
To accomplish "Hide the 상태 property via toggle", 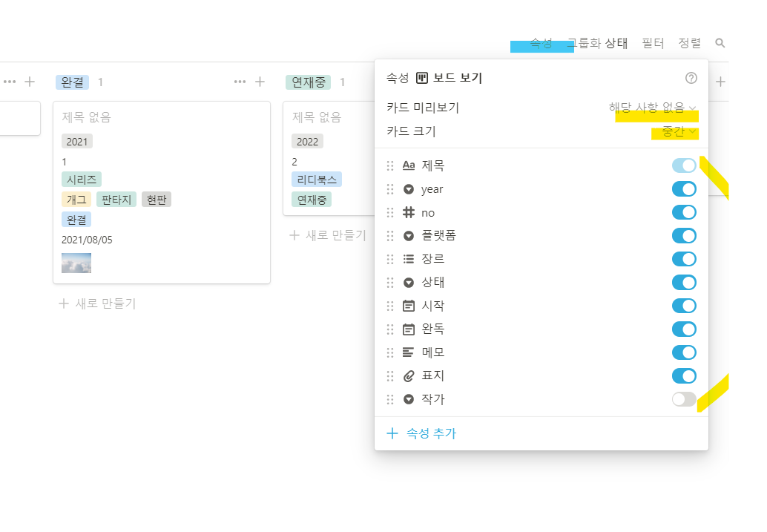I will (684, 283).
